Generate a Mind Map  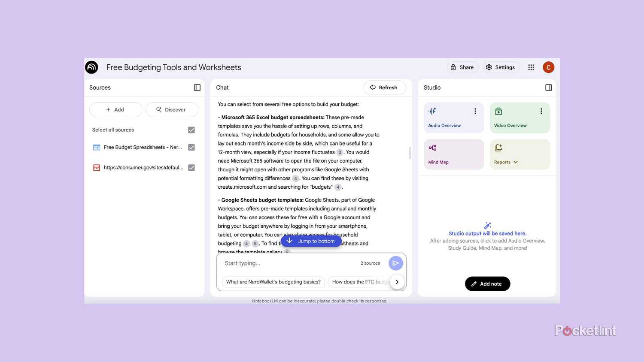pyautogui.click(x=453, y=154)
